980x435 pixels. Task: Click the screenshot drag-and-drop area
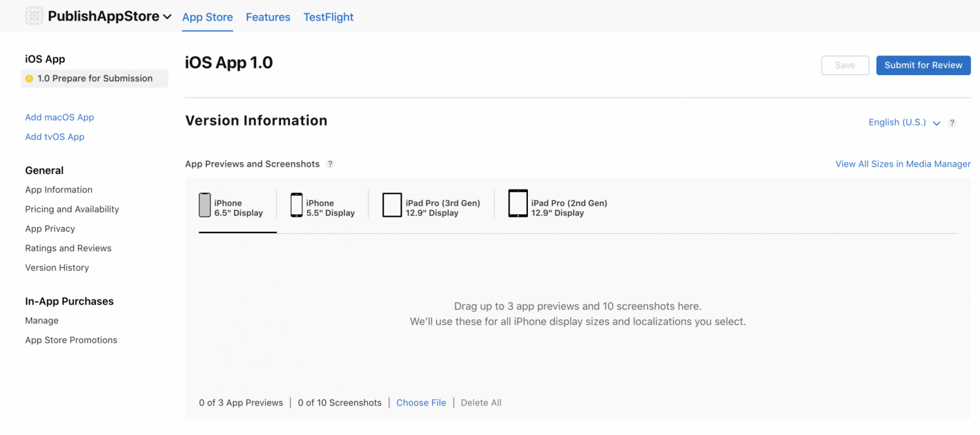click(578, 315)
